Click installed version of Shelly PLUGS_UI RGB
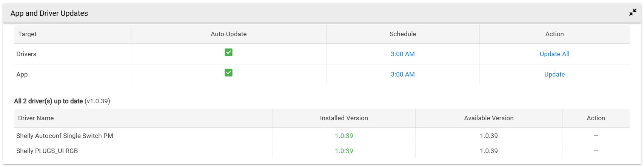644x167 pixels. (344, 151)
